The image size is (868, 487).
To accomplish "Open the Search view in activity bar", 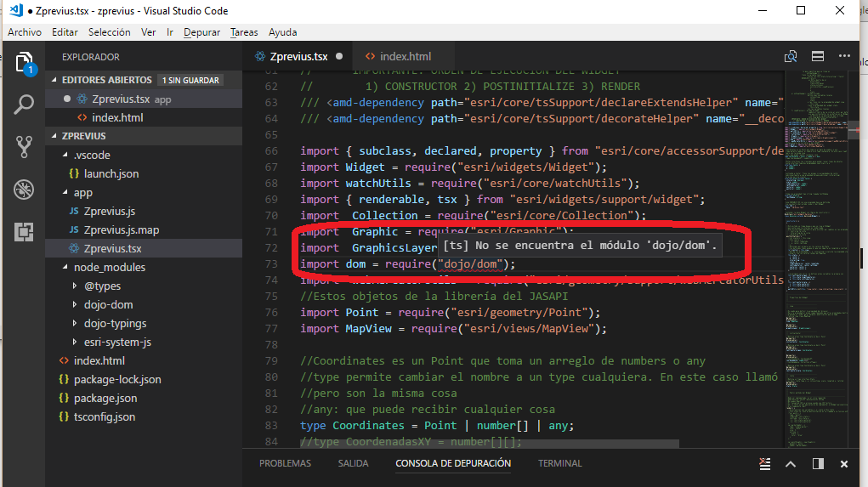I will point(24,104).
